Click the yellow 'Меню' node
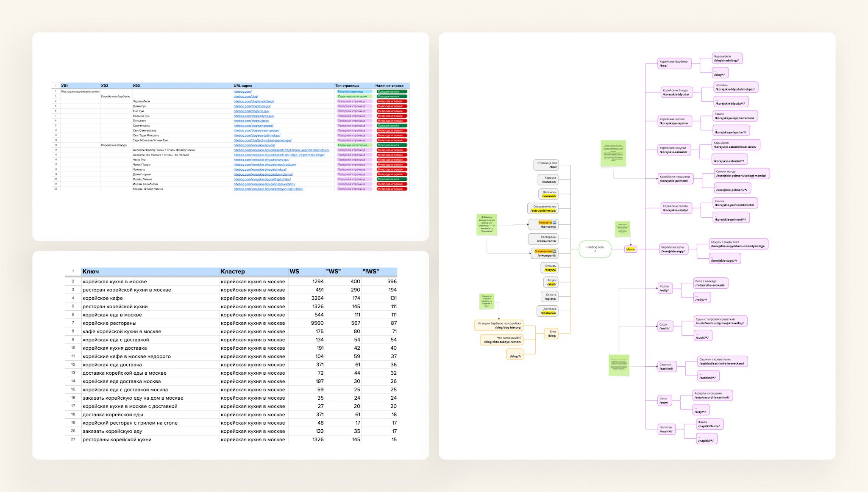Viewport: 868px width, 492px height. pos(630,249)
